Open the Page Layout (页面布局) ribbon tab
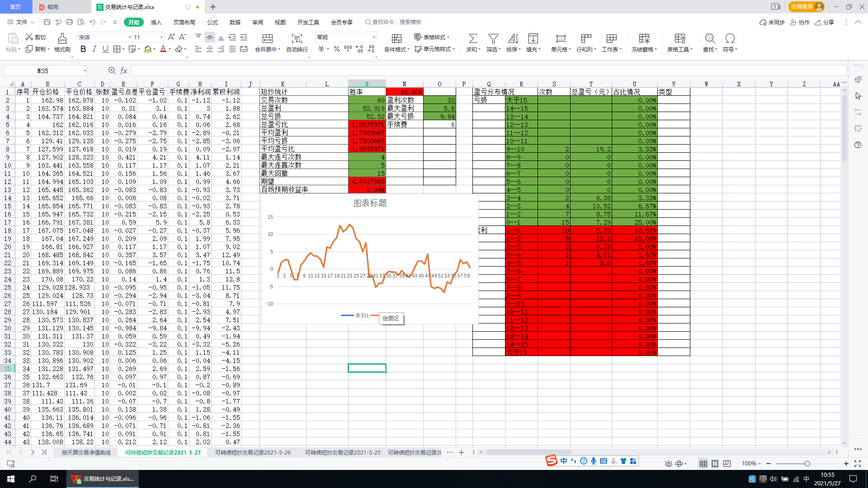This screenshot has height=488, width=868. click(x=184, y=22)
